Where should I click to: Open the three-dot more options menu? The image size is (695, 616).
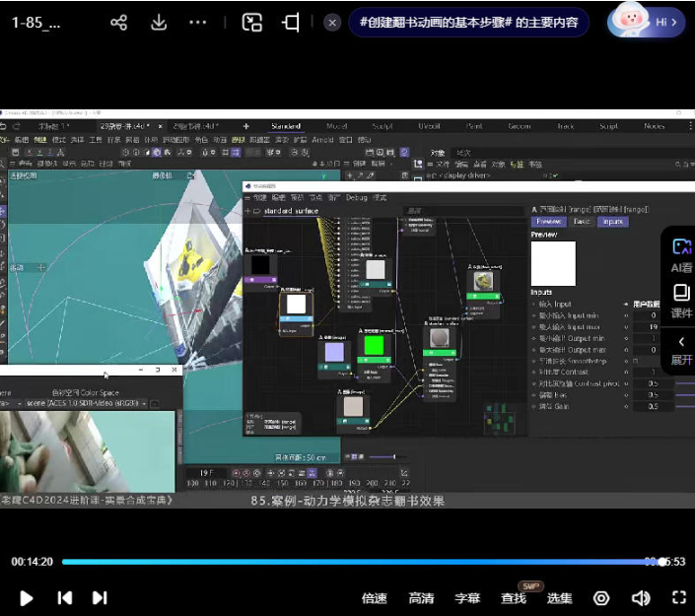coord(197,23)
